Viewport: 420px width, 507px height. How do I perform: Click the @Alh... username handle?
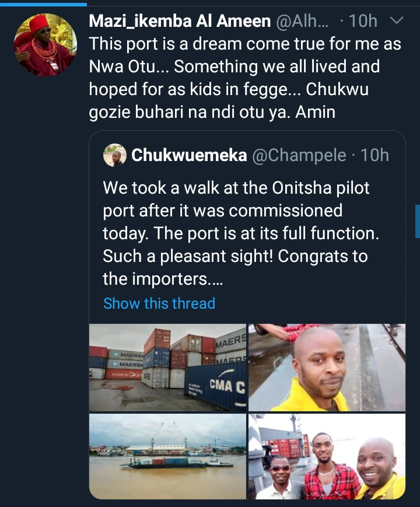point(302,21)
